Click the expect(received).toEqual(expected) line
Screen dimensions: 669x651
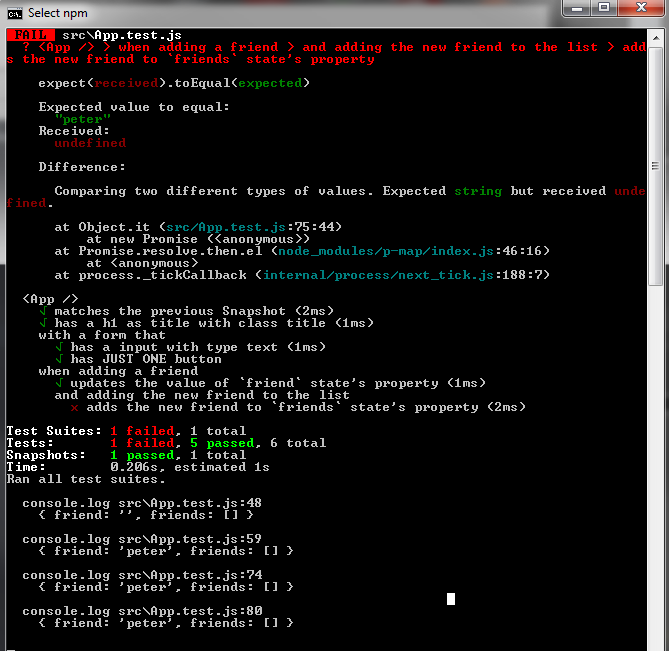click(x=174, y=83)
